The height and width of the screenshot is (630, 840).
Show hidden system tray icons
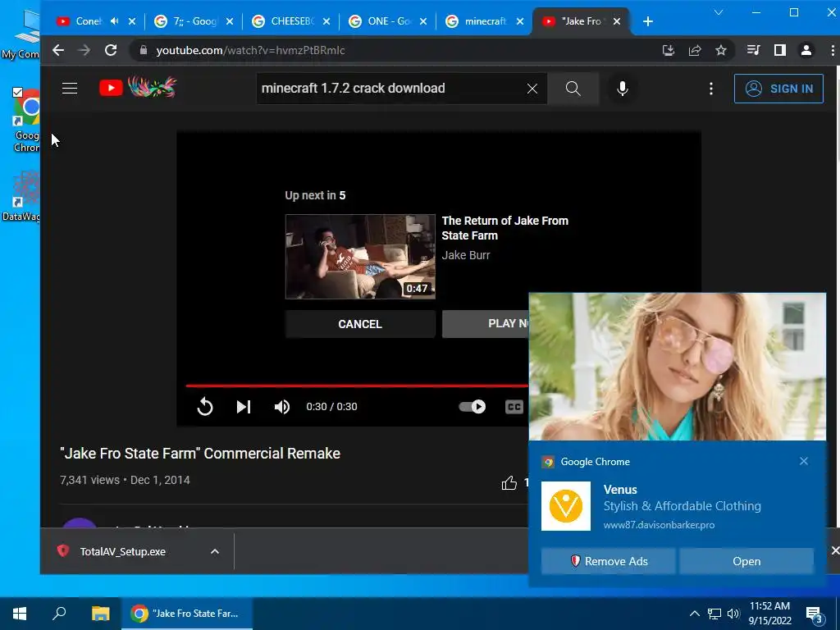click(x=694, y=614)
